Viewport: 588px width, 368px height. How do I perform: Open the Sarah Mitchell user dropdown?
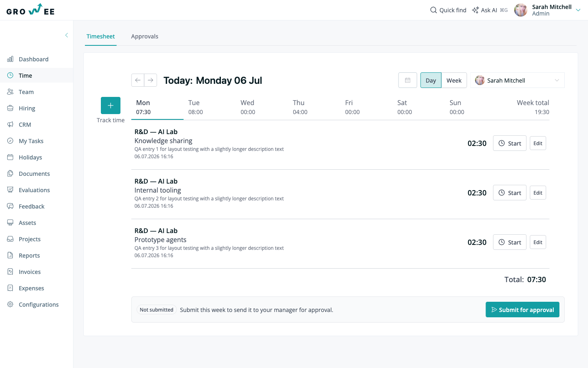click(517, 80)
